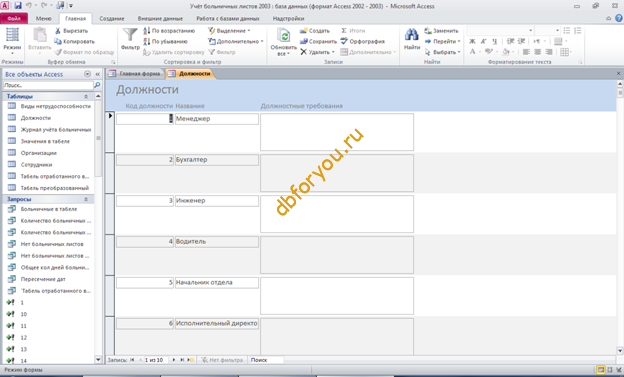The image size is (624, 377).
Task: Switch to Внешние данные tab
Action: pos(160,18)
